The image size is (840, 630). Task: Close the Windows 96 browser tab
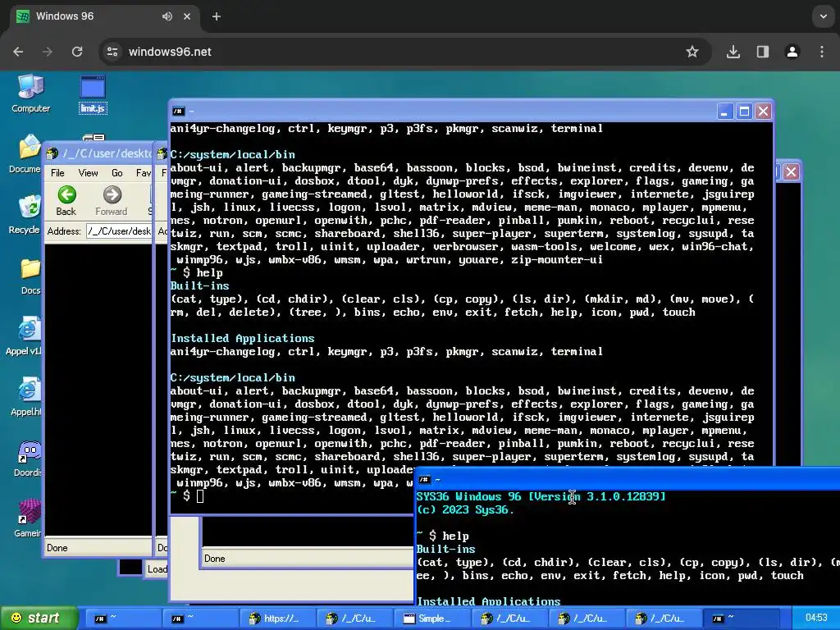tap(187, 16)
